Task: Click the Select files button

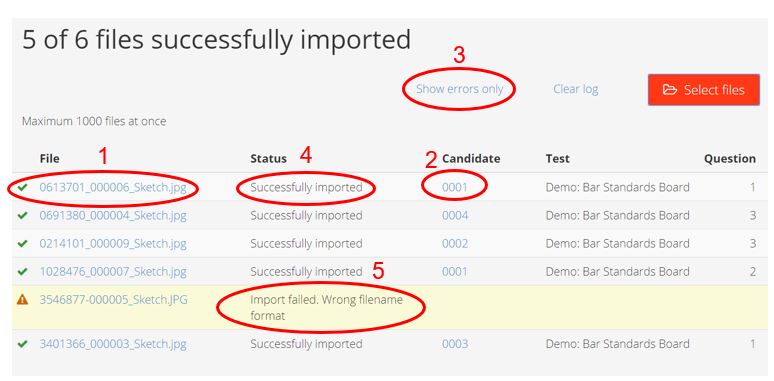Action: (703, 90)
